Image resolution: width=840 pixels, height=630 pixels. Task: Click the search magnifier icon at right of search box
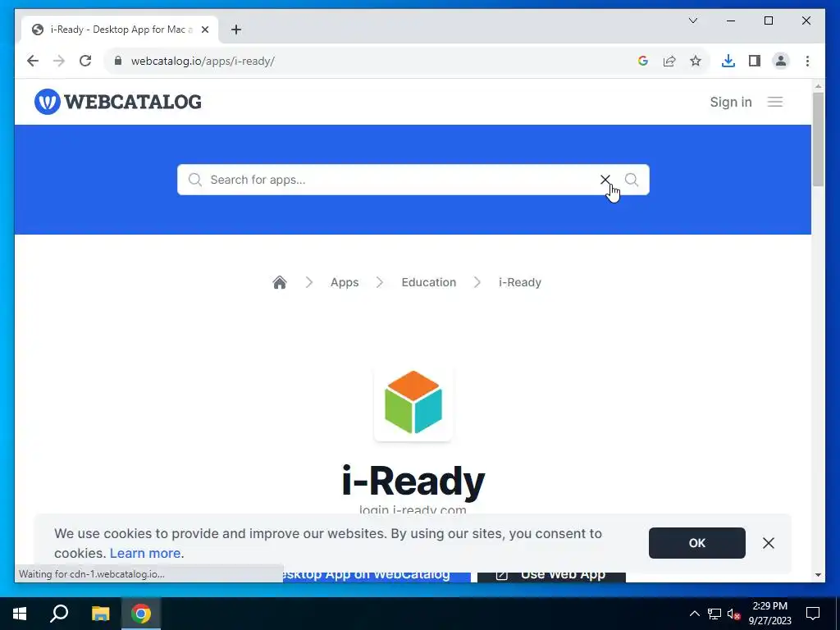coord(632,180)
